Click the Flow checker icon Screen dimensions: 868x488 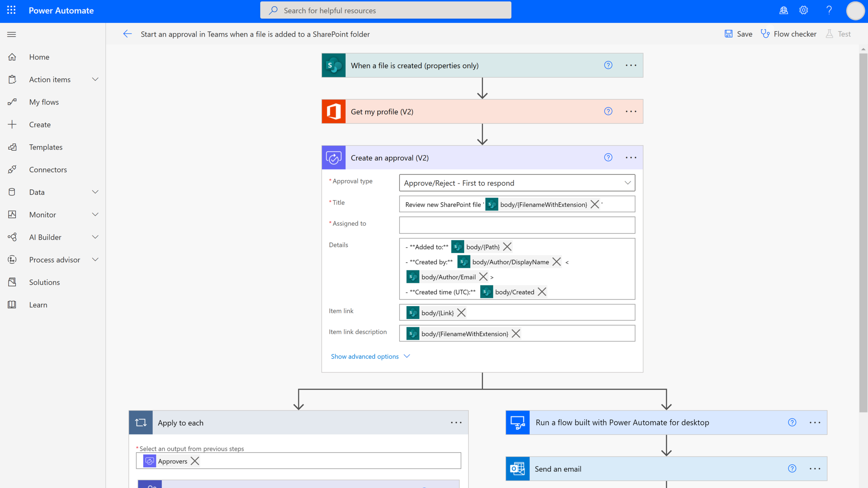pos(765,34)
